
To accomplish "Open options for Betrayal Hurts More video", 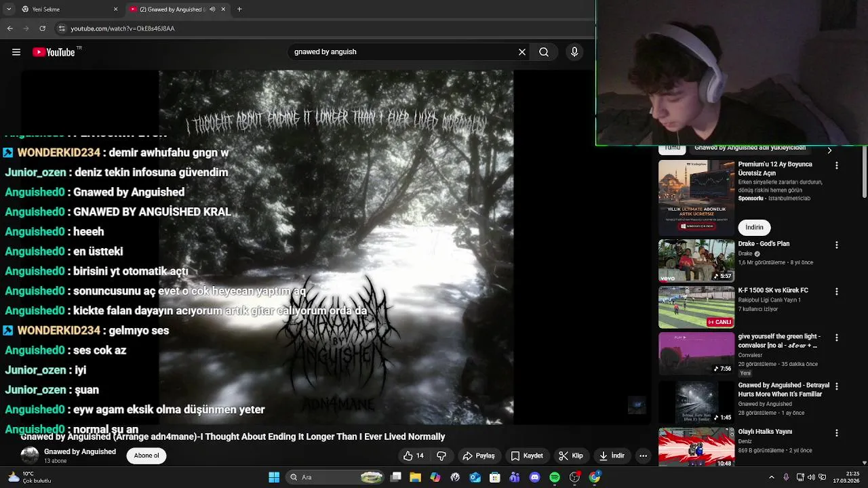I will pyautogui.click(x=836, y=386).
